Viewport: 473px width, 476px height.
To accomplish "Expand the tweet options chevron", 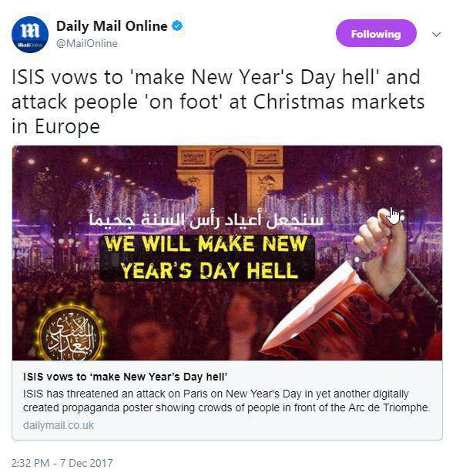I will click(436, 35).
